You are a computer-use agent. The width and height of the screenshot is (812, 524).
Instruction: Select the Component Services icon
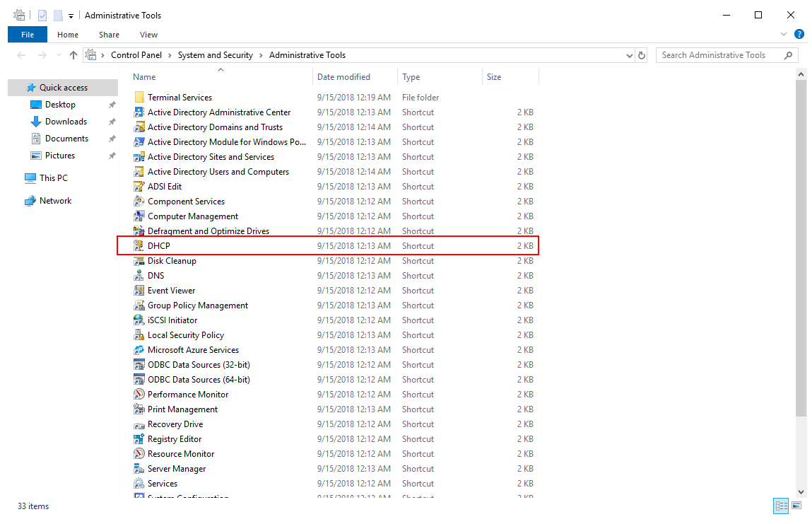139,201
